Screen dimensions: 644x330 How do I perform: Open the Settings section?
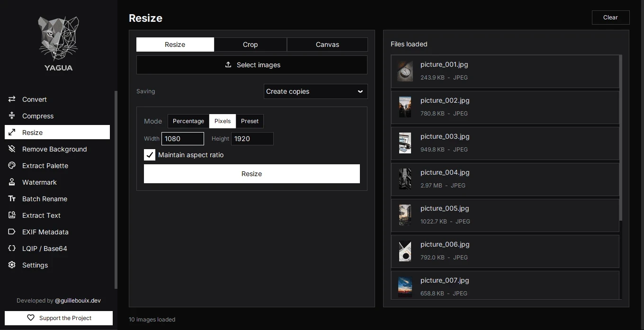coord(57,265)
